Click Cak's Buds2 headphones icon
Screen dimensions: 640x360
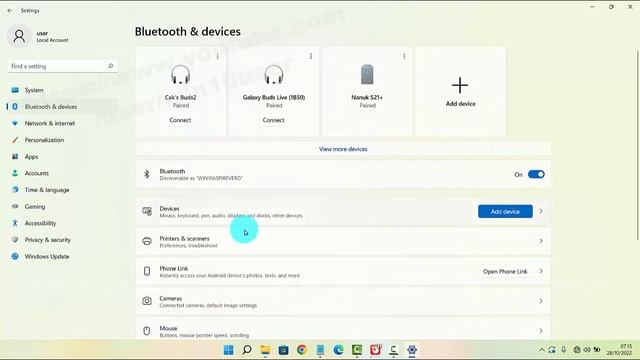click(180, 75)
